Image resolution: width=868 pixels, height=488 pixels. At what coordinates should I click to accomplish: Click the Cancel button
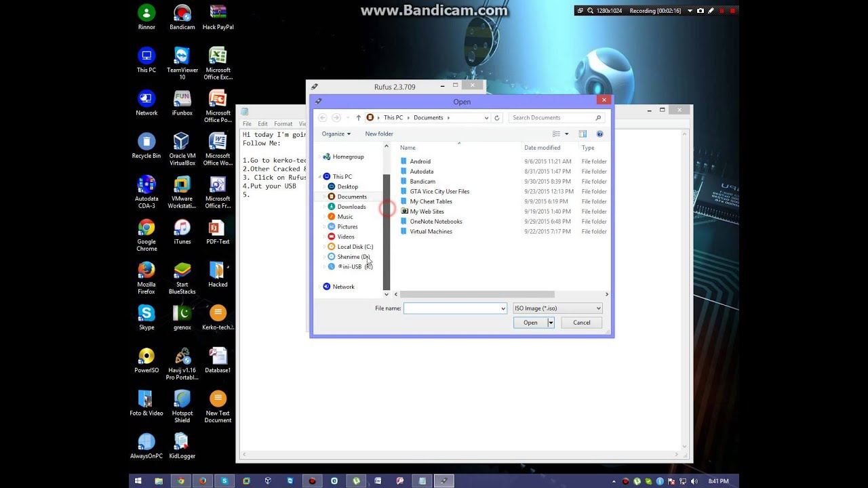tap(582, 323)
